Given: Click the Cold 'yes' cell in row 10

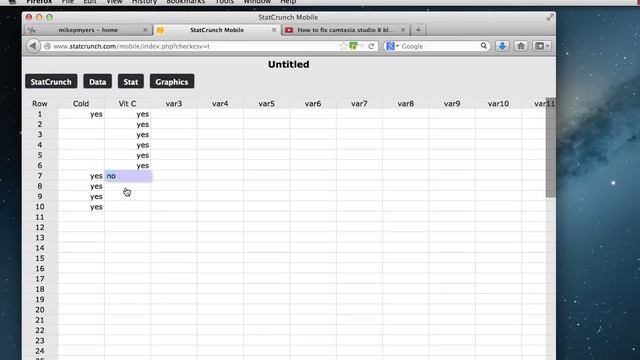Looking at the screenshot, I should click(81, 207).
